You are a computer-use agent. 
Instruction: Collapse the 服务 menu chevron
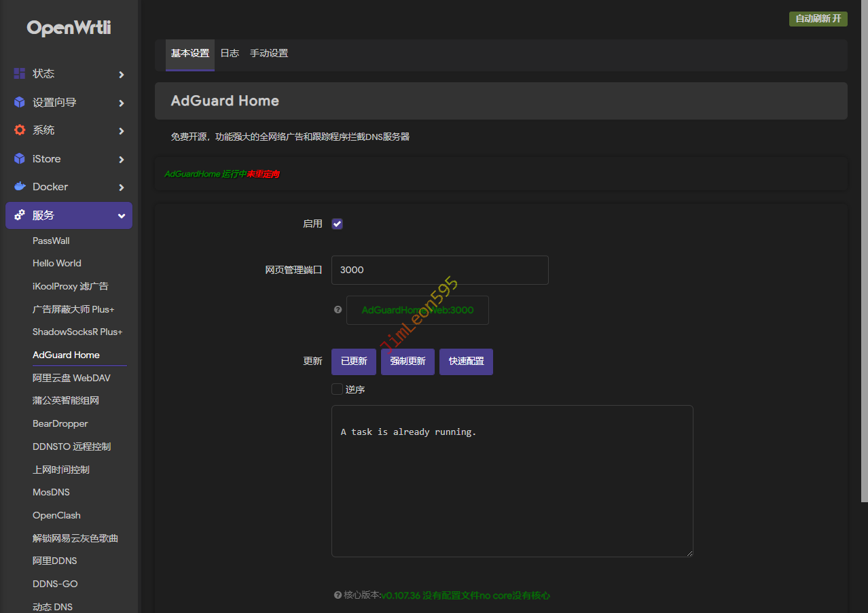point(122,215)
